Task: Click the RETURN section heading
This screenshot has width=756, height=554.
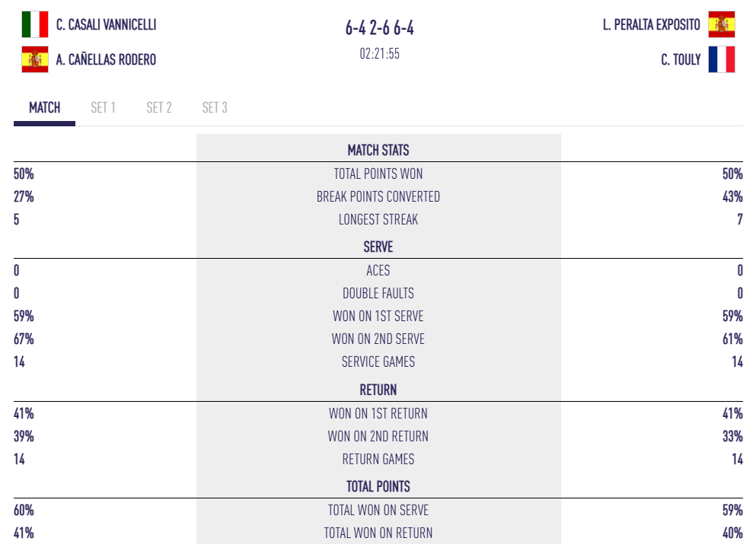Action: click(378, 390)
